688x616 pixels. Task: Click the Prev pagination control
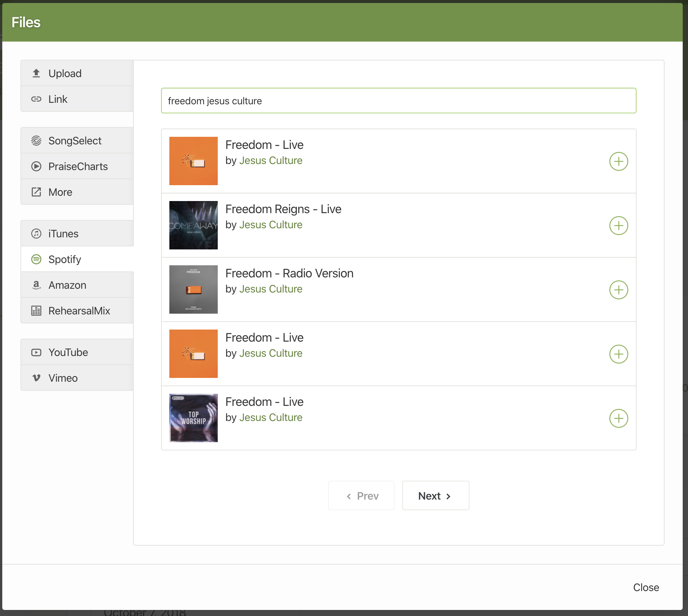coord(361,495)
